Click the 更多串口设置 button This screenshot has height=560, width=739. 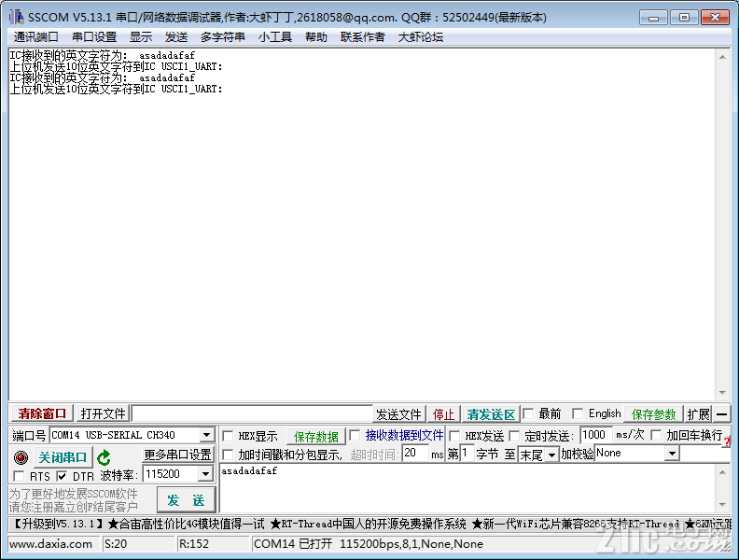pyautogui.click(x=177, y=455)
